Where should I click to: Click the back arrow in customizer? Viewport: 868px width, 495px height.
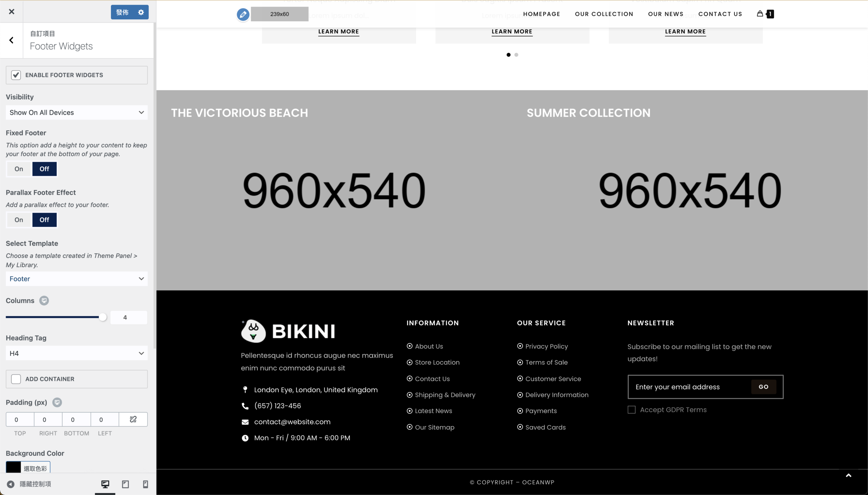point(12,40)
